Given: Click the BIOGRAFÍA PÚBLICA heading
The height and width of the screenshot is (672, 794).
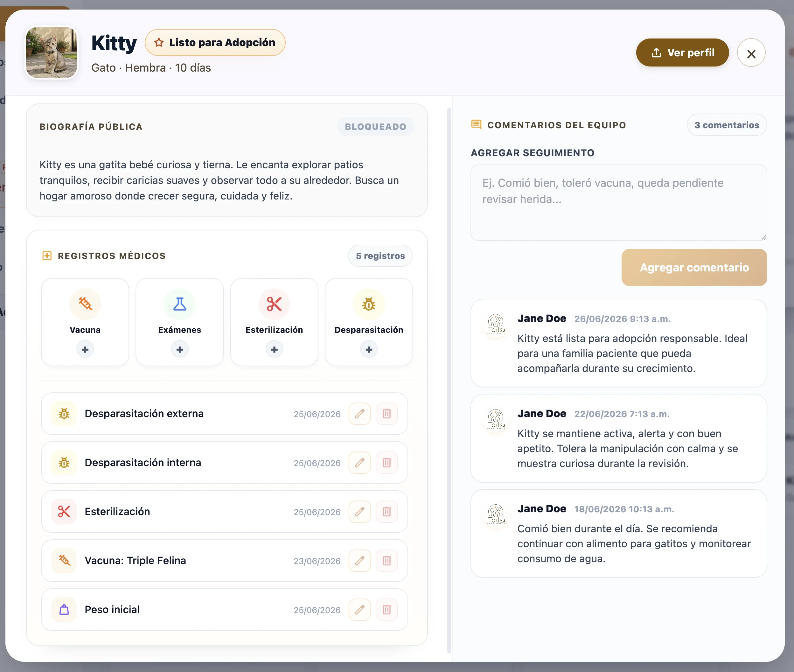Looking at the screenshot, I should 91,126.
